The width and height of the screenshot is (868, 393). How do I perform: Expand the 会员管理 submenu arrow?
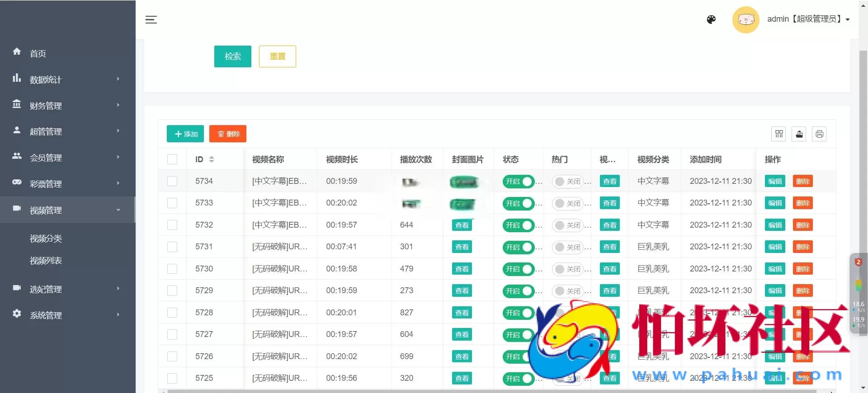click(118, 157)
